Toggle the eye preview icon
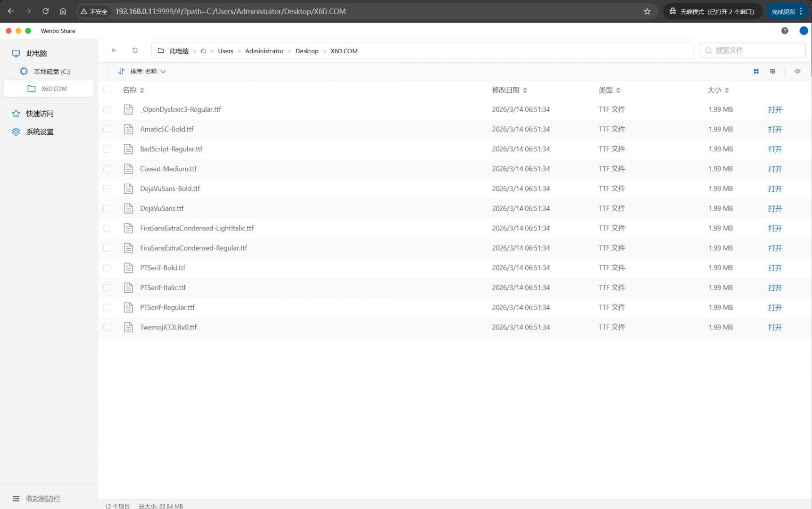 [x=797, y=71]
